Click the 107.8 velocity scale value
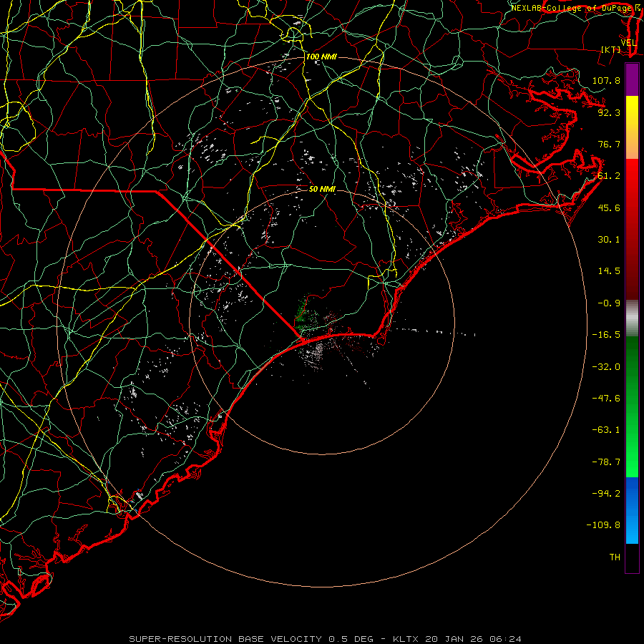Viewport: 644px width, 644px height. [606, 80]
